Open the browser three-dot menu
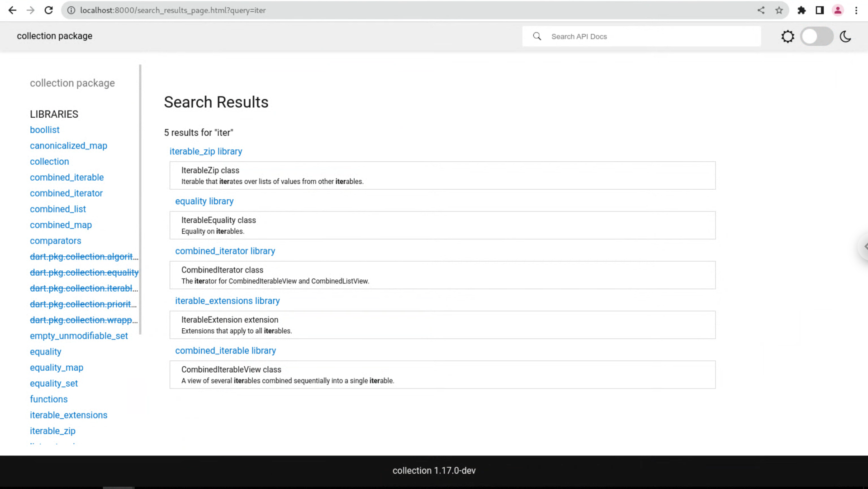 tap(856, 10)
